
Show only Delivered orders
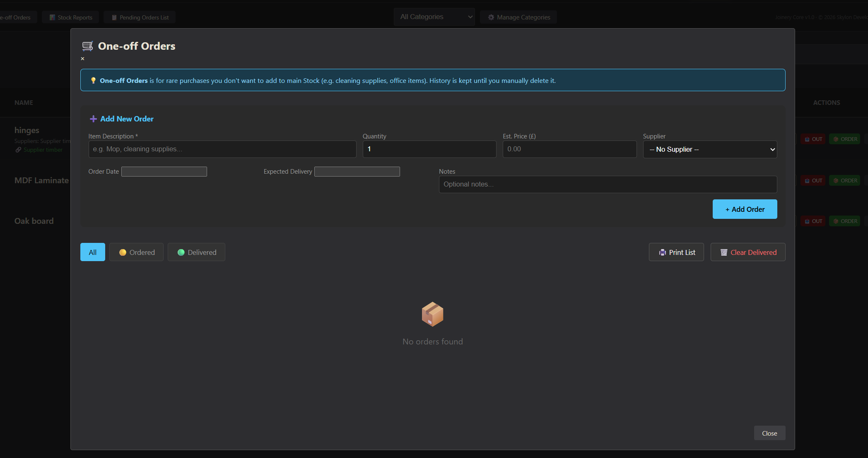[196, 252]
